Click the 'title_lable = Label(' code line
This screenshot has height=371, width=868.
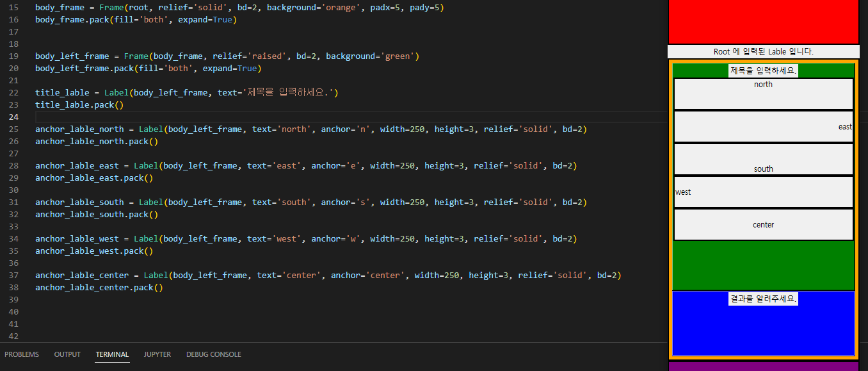click(x=84, y=92)
